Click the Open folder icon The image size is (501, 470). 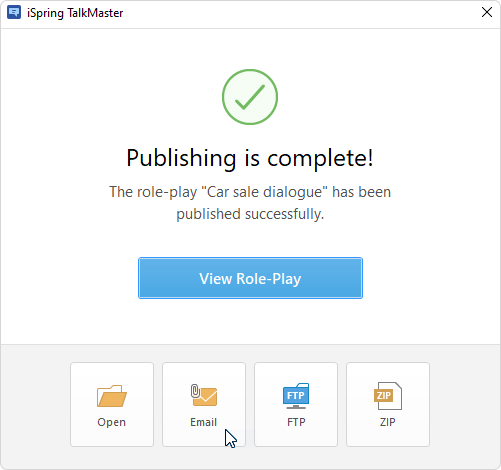(112, 396)
